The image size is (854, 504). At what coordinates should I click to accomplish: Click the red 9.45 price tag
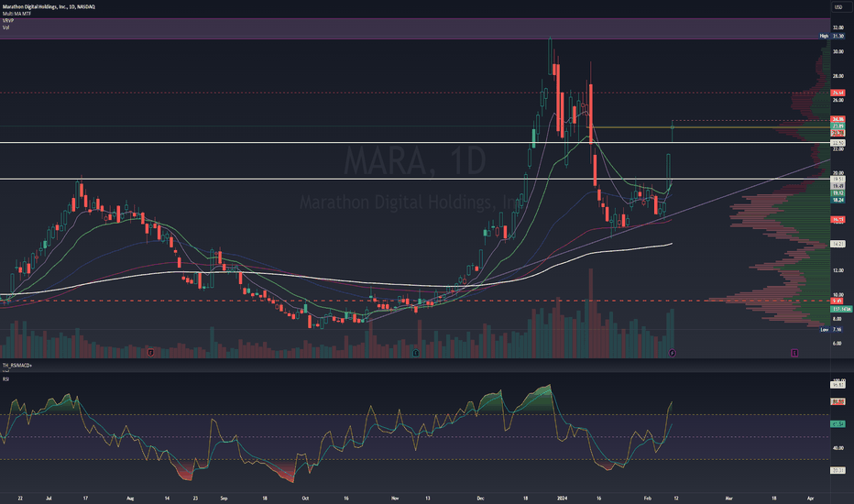tap(837, 301)
